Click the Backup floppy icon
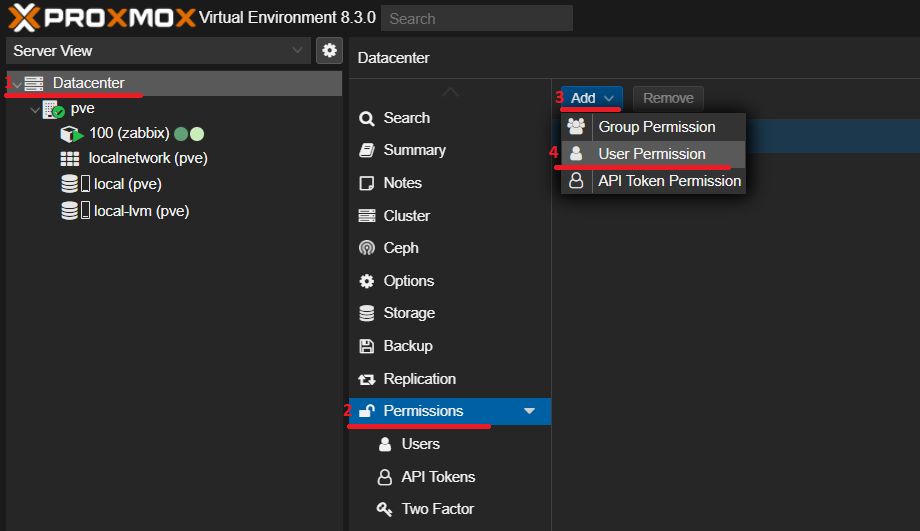 367,346
